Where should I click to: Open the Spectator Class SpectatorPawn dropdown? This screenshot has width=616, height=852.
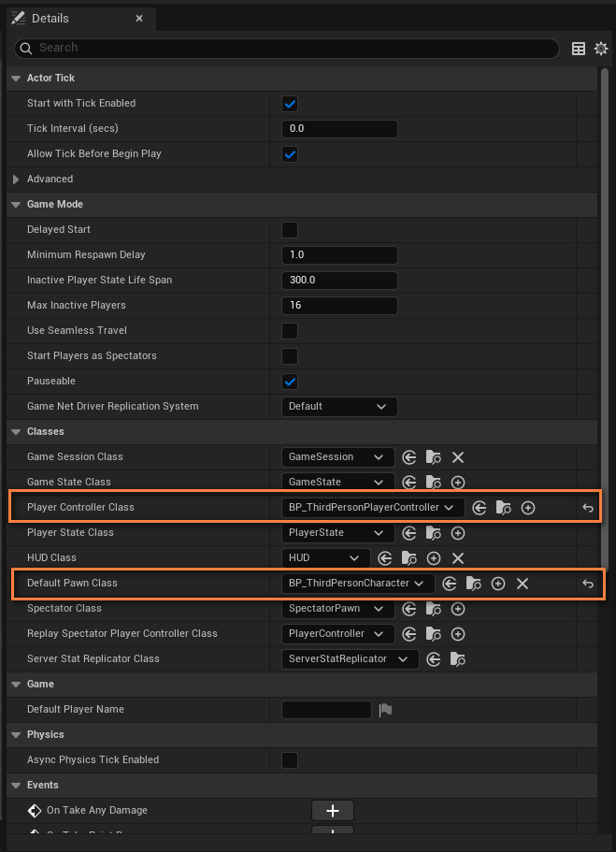click(337, 609)
